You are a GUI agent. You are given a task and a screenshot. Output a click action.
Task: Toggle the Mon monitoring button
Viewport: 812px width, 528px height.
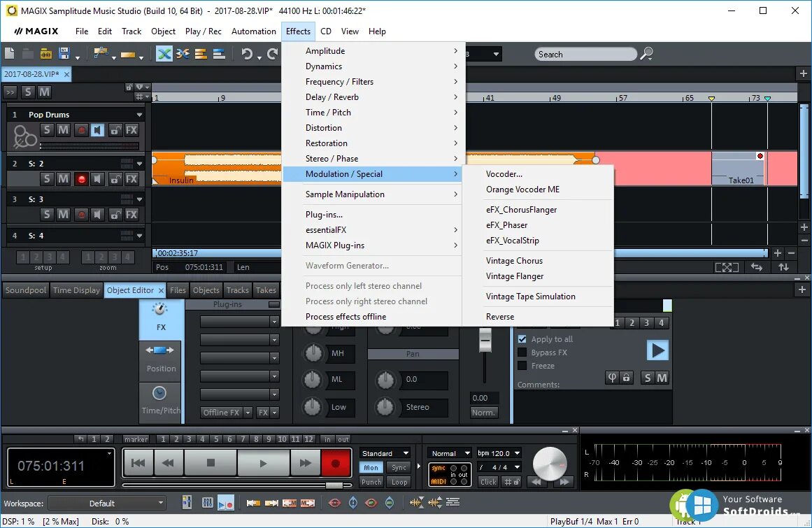coord(371,467)
